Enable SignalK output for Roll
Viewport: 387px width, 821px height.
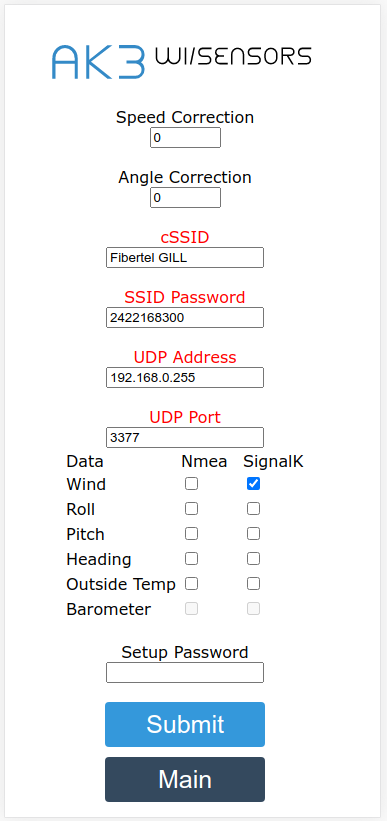[x=253, y=508]
